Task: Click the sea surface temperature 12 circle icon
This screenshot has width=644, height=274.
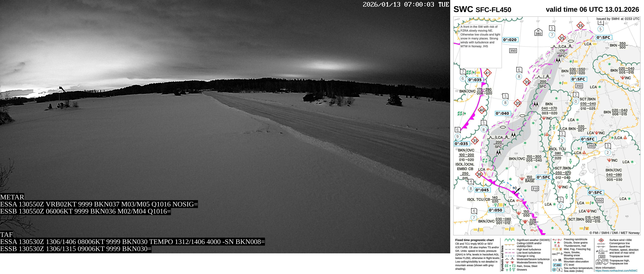Action: 554,270
